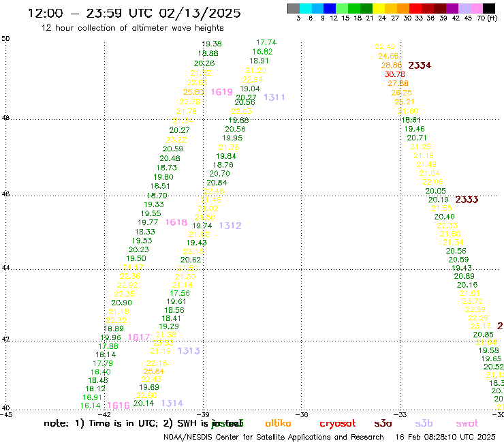This screenshot has width=504, height=443.
Task: Click the title '12:00 – 23:59 UTC 02/13/2025'
Action: tap(134, 13)
